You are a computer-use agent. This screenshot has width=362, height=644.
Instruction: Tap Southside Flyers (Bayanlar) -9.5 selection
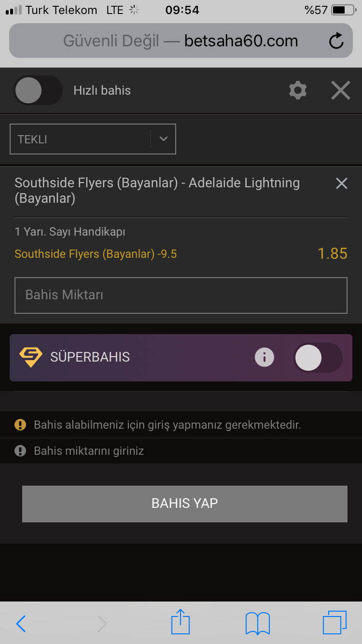point(96,254)
